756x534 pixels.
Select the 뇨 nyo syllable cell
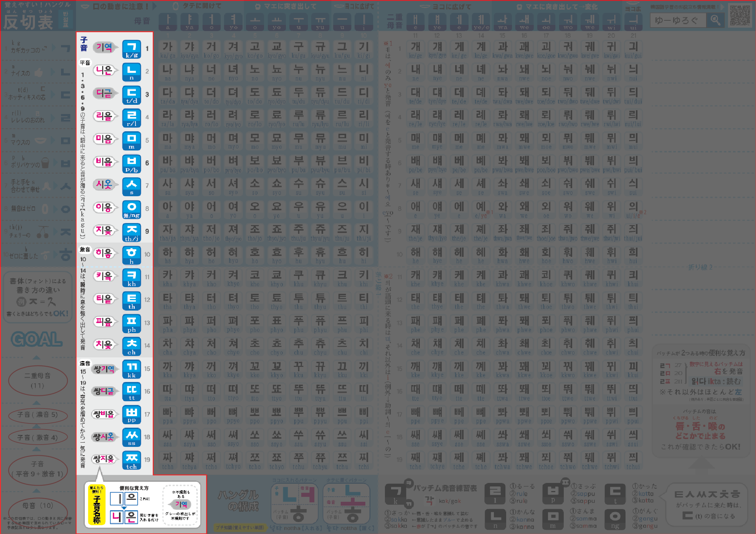(277, 72)
